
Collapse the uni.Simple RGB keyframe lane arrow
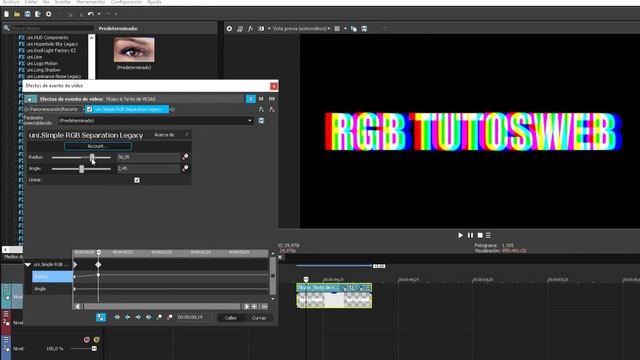[x=28, y=264]
